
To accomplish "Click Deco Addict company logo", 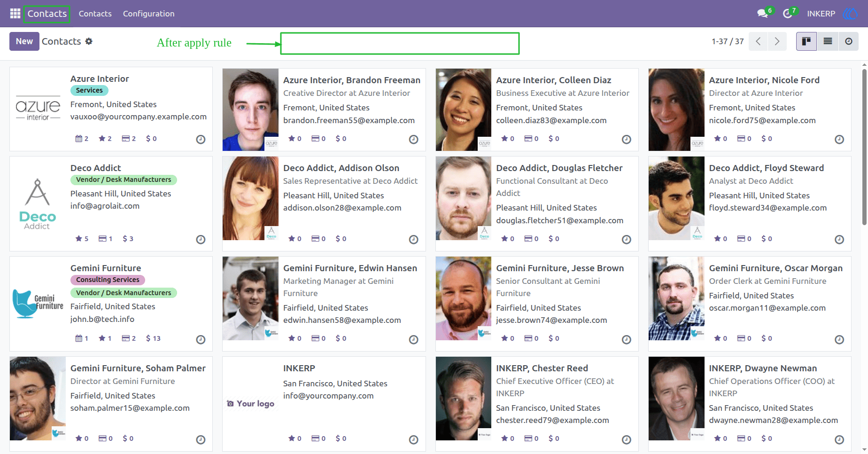I will 38,204.
